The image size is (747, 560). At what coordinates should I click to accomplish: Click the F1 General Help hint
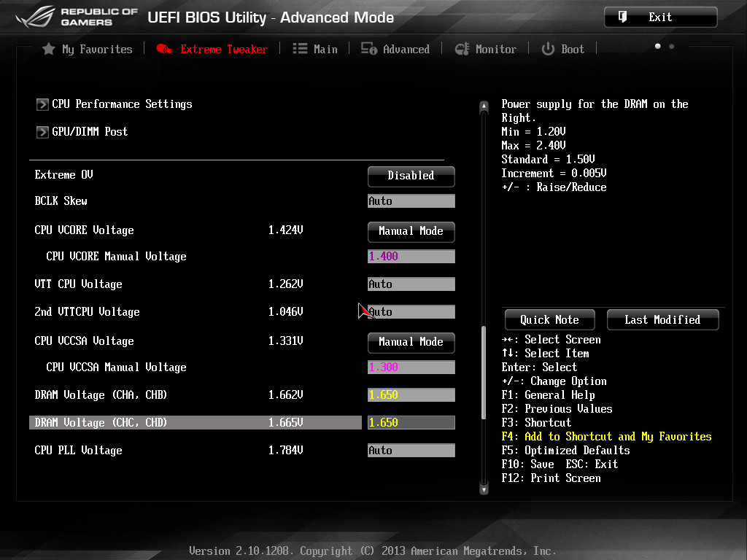tap(549, 395)
